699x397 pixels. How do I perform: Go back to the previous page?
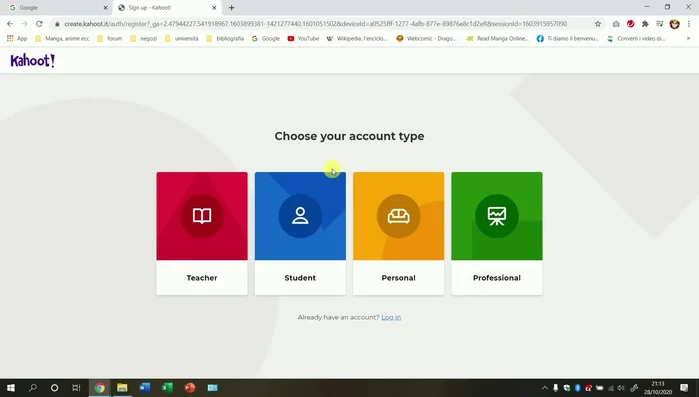(10, 24)
